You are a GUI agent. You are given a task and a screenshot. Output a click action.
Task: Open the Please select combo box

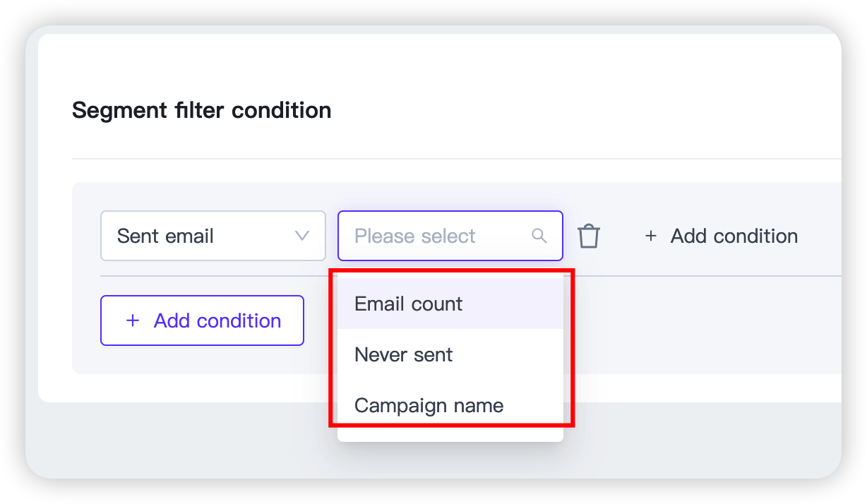(x=450, y=236)
